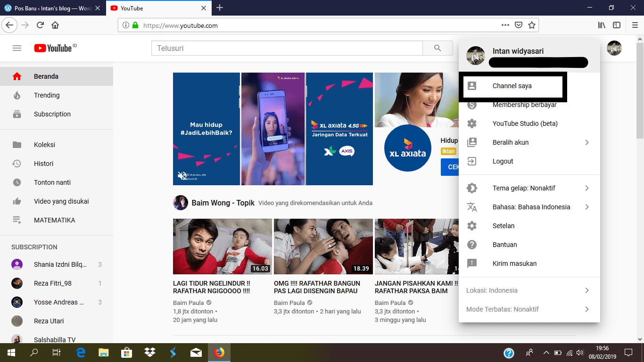Click the thumbs-up icon for liked videos
Viewport: 644px width, 362px height.
pyautogui.click(x=17, y=201)
